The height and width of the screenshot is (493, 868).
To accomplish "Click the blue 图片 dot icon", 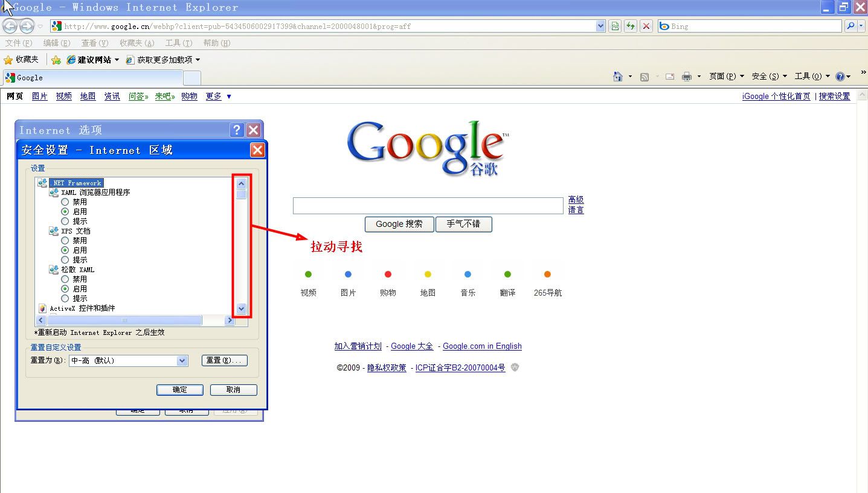I will point(348,274).
